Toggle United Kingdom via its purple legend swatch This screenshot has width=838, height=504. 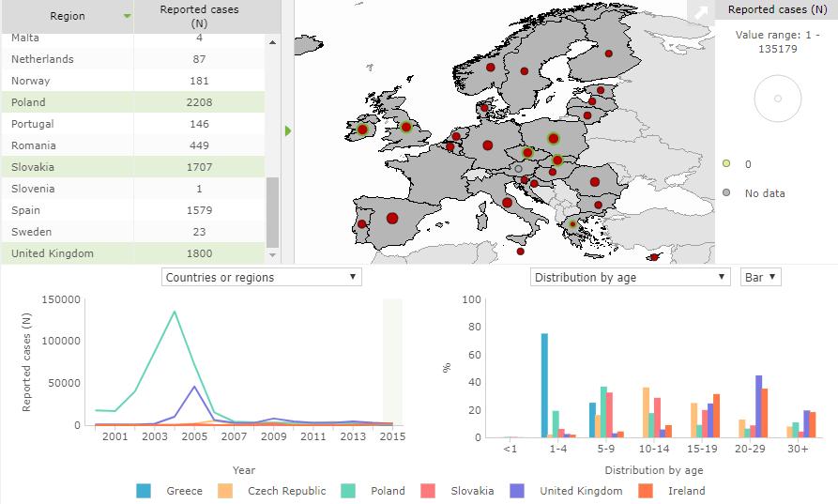coord(517,491)
